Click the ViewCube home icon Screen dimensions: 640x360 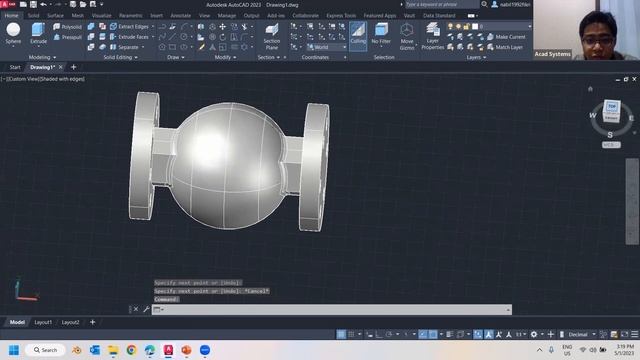tap(590, 89)
